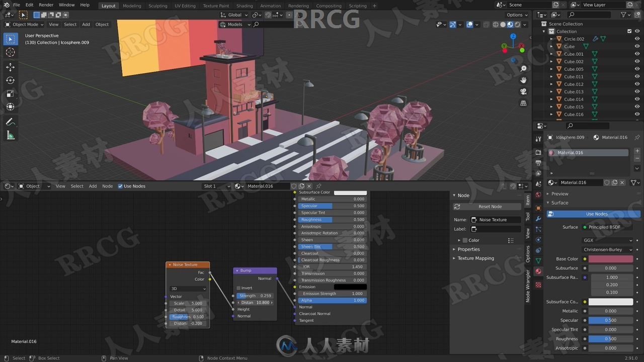Click the Alpha slider on Principled node

[x=333, y=300]
